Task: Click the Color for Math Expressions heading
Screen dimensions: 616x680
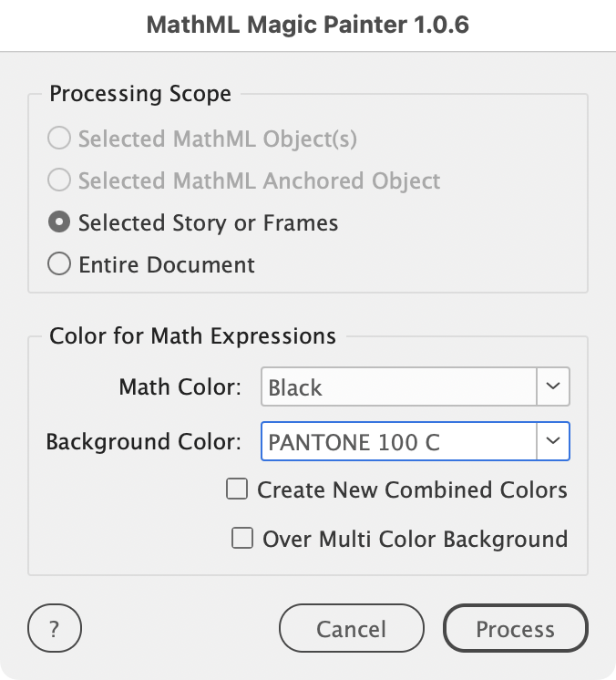Action: tap(192, 336)
